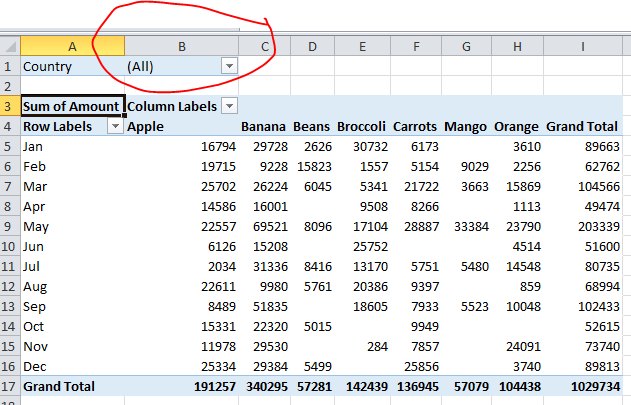Image resolution: width=631 pixels, height=405 pixels.
Task: Click the Banana column heading cell
Action: pos(264,126)
